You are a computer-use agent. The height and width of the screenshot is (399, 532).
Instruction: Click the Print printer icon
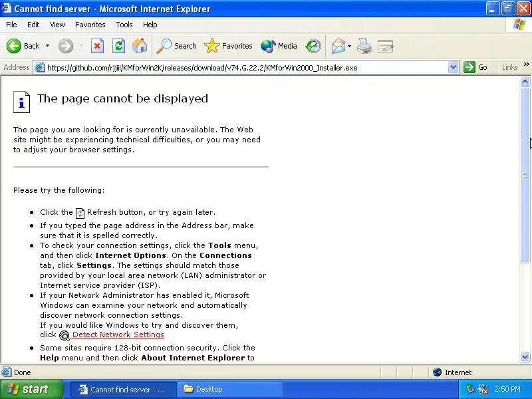coord(364,46)
